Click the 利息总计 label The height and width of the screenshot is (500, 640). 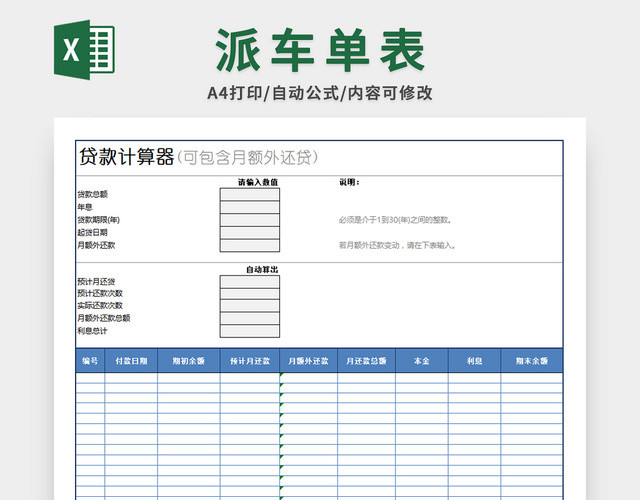[x=92, y=331]
